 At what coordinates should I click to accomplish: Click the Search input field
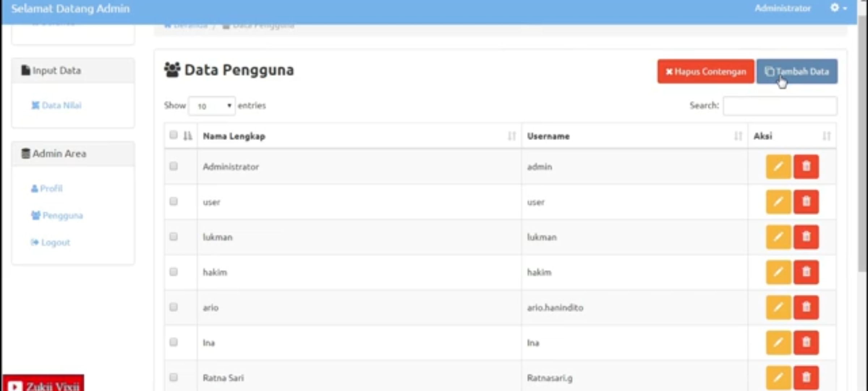coord(780,106)
